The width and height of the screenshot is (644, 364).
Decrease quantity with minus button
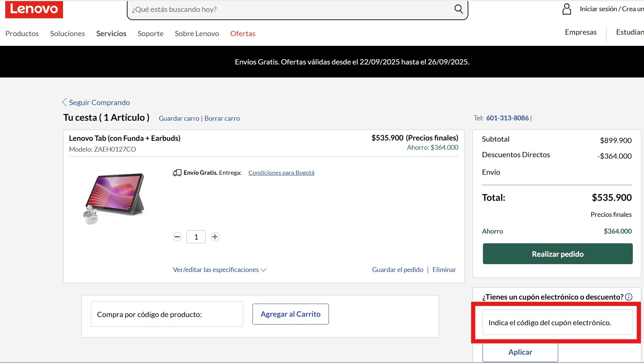[x=178, y=237]
